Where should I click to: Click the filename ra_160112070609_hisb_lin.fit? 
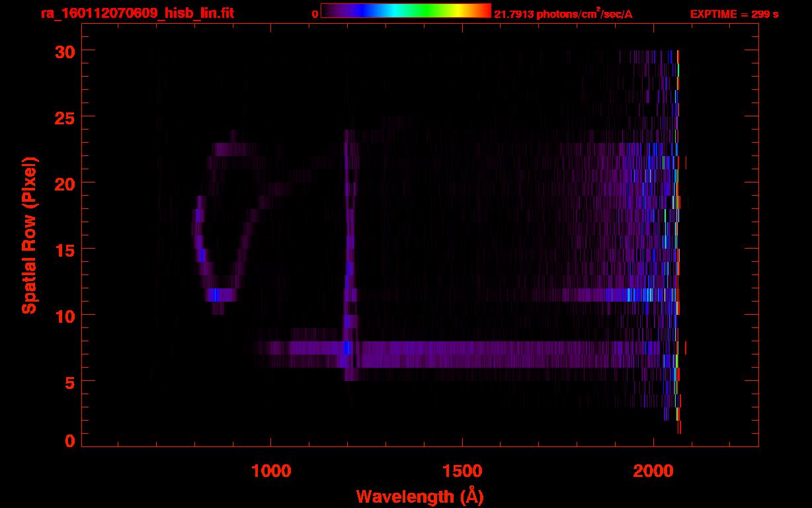click(x=137, y=13)
